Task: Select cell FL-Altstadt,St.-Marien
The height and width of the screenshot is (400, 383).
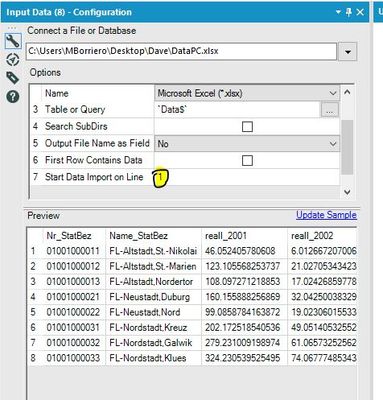Action: click(153, 266)
